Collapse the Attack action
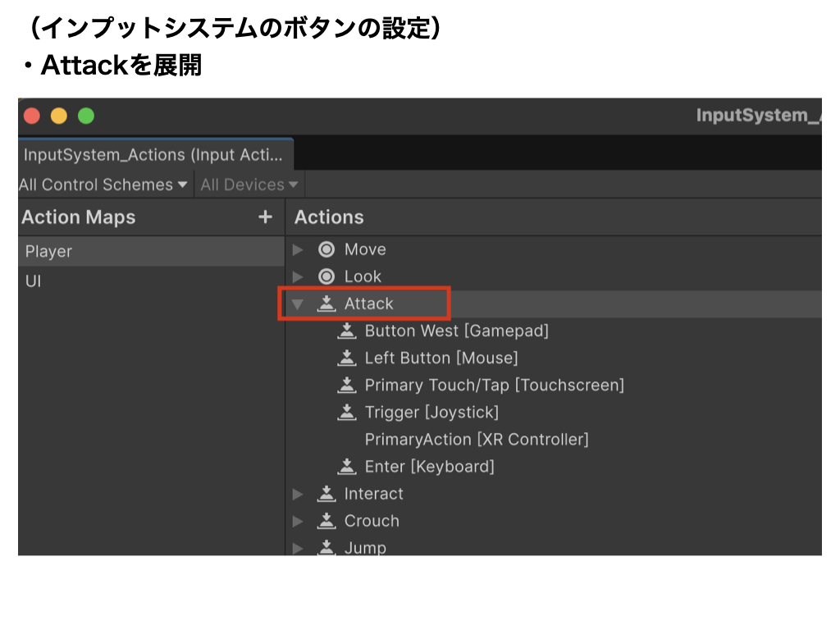 coord(298,304)
